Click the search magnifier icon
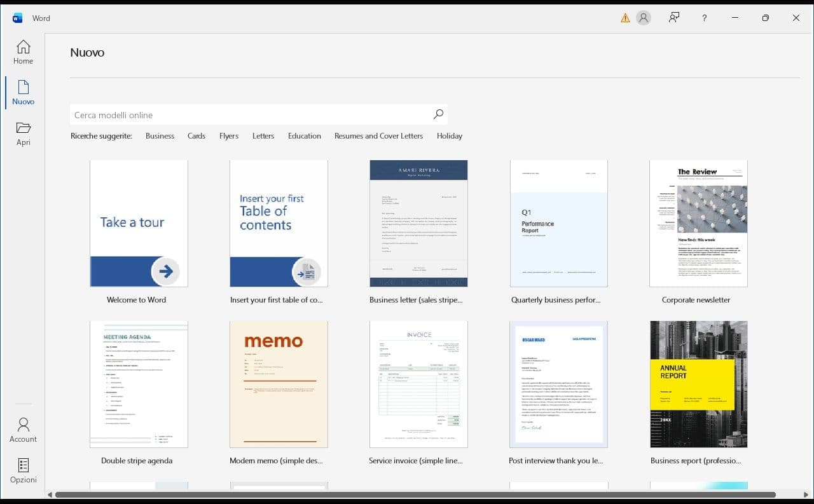Screen dimensions: 814x504 438,114
